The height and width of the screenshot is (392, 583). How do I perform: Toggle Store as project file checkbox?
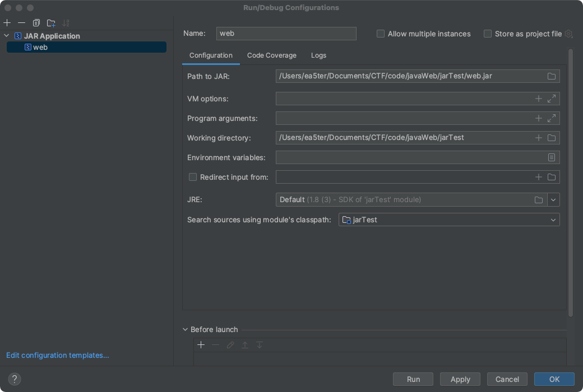pos(488,34)
